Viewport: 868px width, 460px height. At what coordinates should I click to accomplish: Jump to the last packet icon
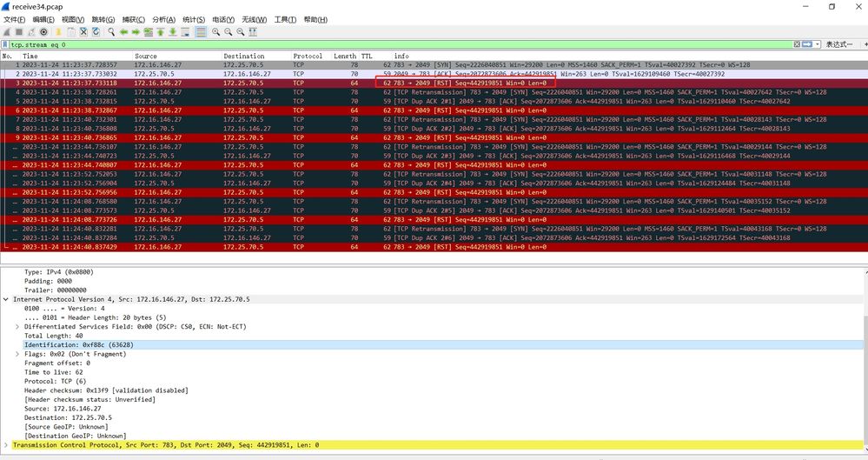point(173,32)
